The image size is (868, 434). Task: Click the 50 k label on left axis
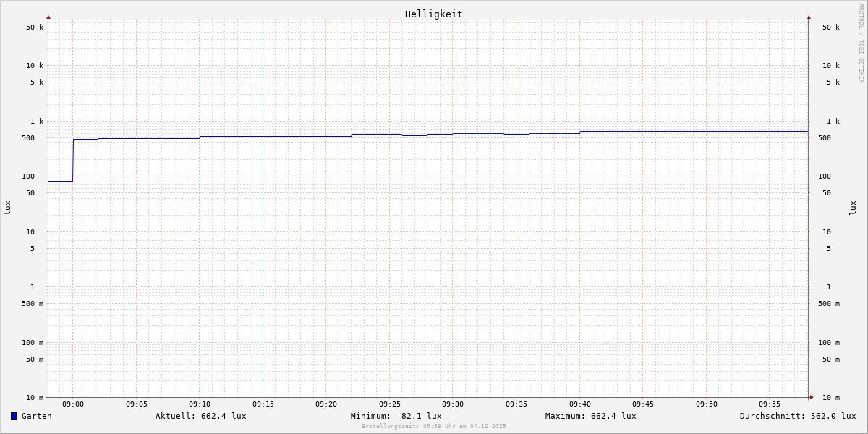(x=35, y=27)
